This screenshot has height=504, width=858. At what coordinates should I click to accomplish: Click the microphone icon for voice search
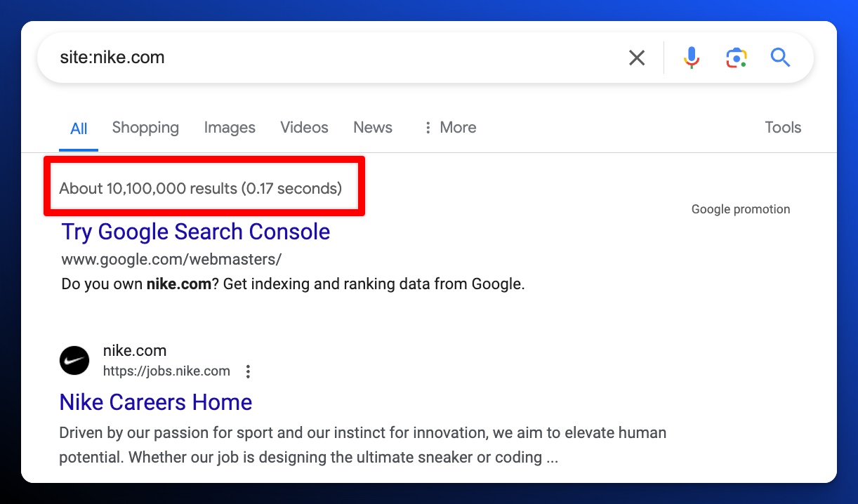point(692,58)
